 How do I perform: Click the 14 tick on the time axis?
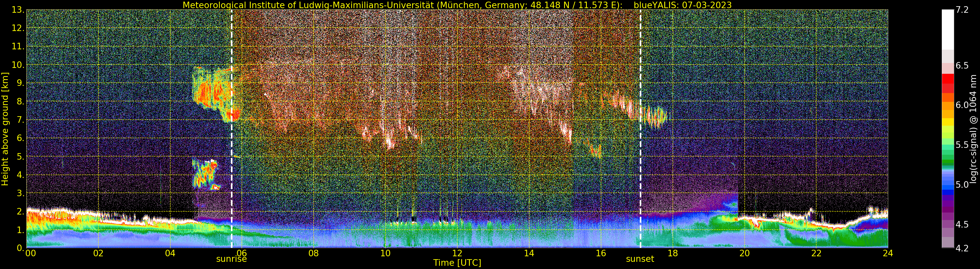pos(529,253)
